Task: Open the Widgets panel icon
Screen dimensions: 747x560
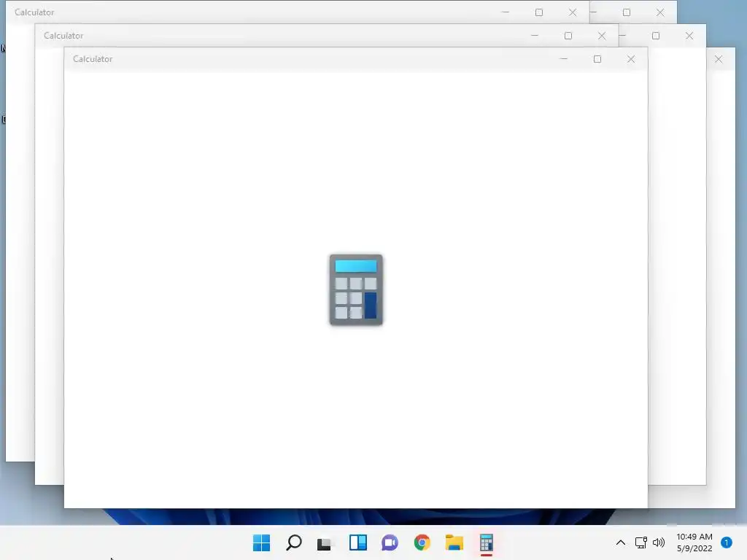Action: pyautogui.click(x=357, y=542)
